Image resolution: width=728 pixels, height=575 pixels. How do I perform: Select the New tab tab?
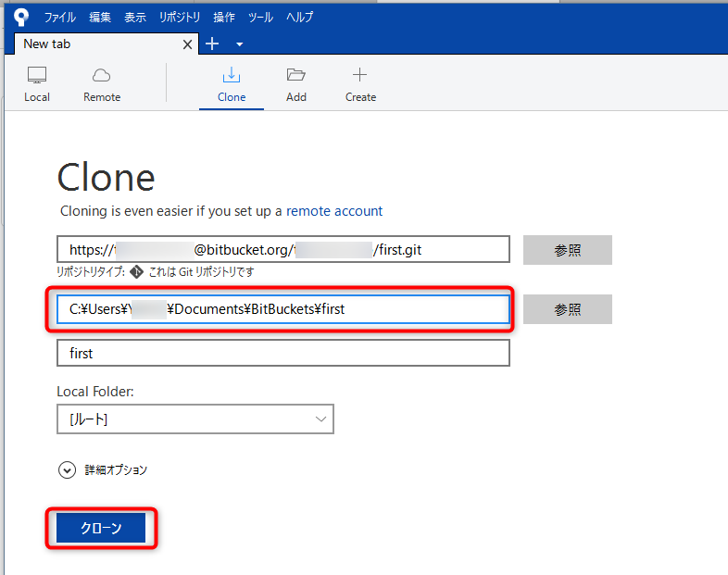tap(107, 44)
